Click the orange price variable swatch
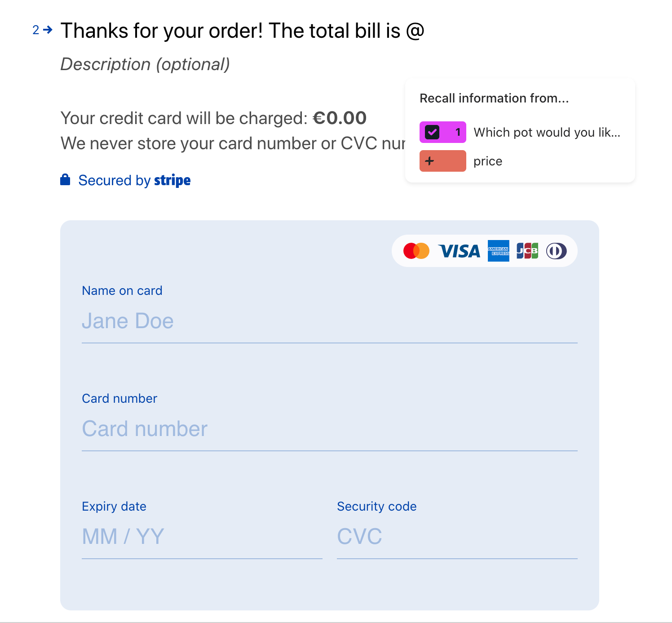The image size is (672, 623). pos(443,161)
